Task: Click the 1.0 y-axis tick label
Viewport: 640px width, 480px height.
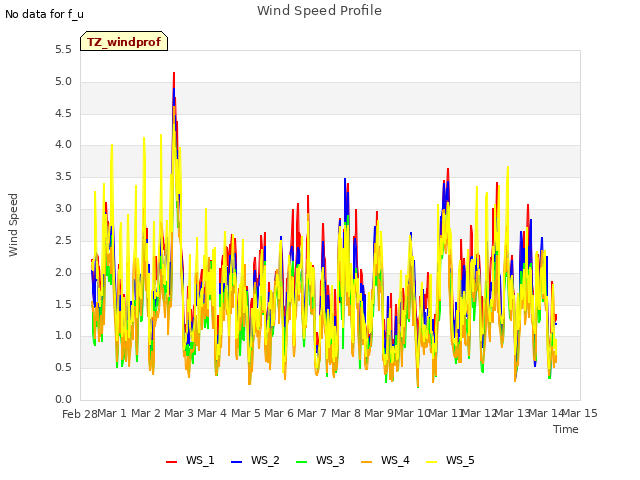Action: click(63, 336)
